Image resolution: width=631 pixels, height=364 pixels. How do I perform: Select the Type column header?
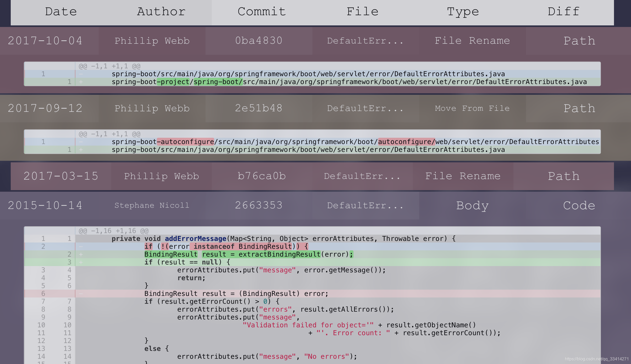[x=463, y=12]
